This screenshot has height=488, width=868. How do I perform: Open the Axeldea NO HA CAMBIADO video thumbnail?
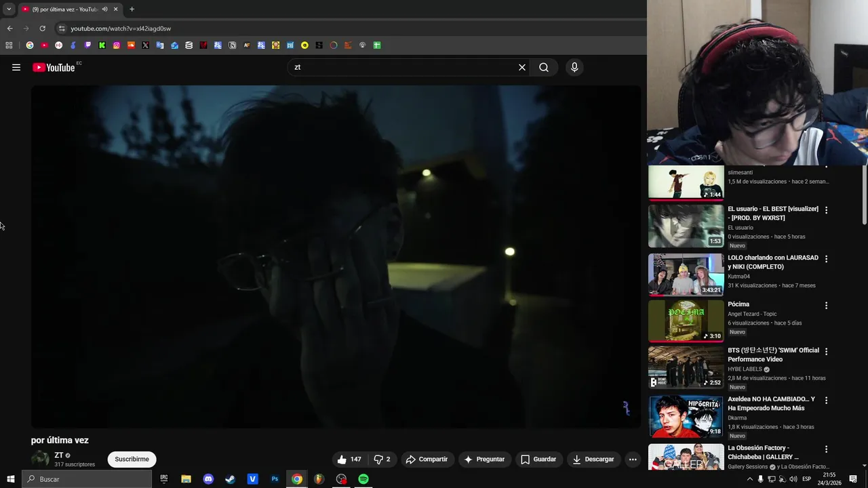pos(686,416)
